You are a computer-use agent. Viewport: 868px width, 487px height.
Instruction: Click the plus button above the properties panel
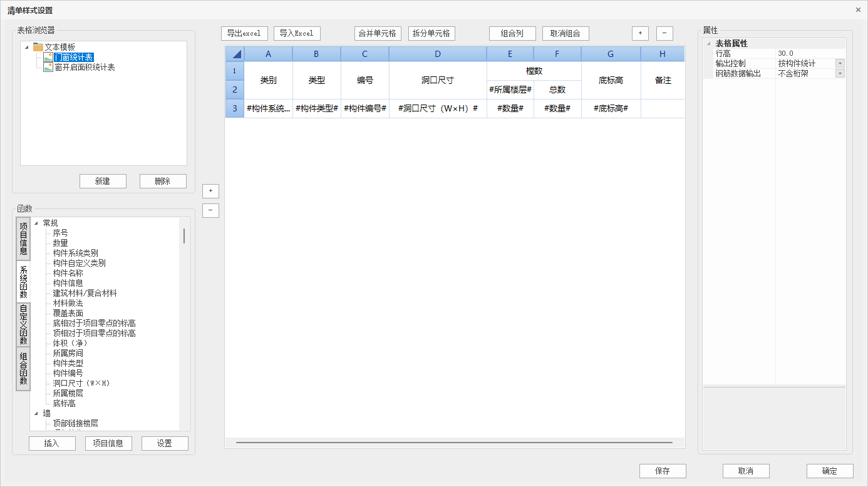640,33
